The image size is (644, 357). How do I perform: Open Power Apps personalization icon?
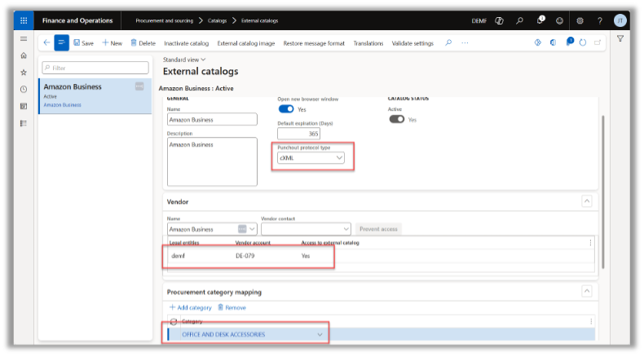tap(538, 42)
